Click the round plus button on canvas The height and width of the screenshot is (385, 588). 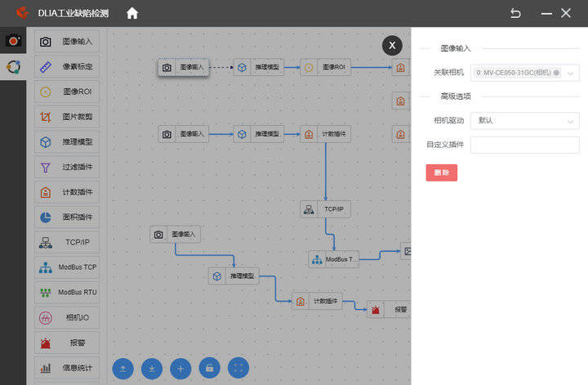(180, 369)
